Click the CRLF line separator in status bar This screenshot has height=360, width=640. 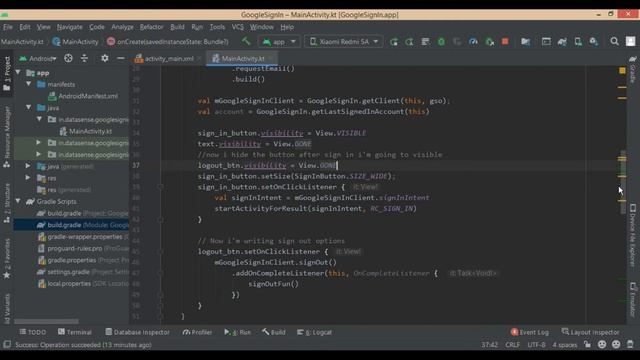click(513, 344)
